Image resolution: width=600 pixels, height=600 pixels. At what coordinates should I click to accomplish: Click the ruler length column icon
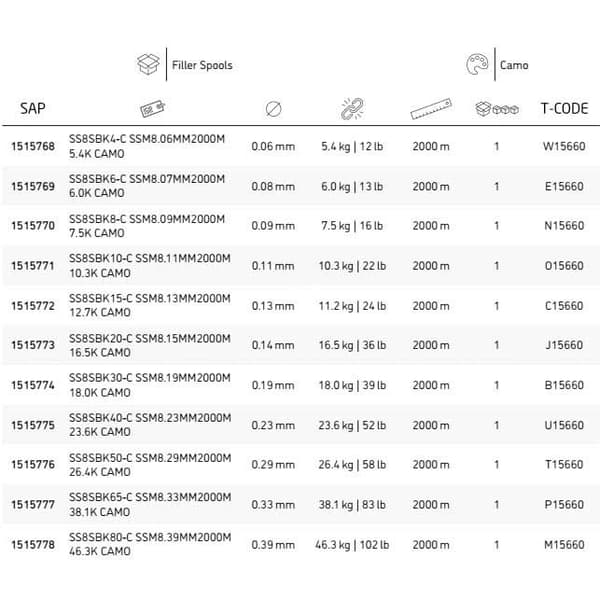click(431, 109)
